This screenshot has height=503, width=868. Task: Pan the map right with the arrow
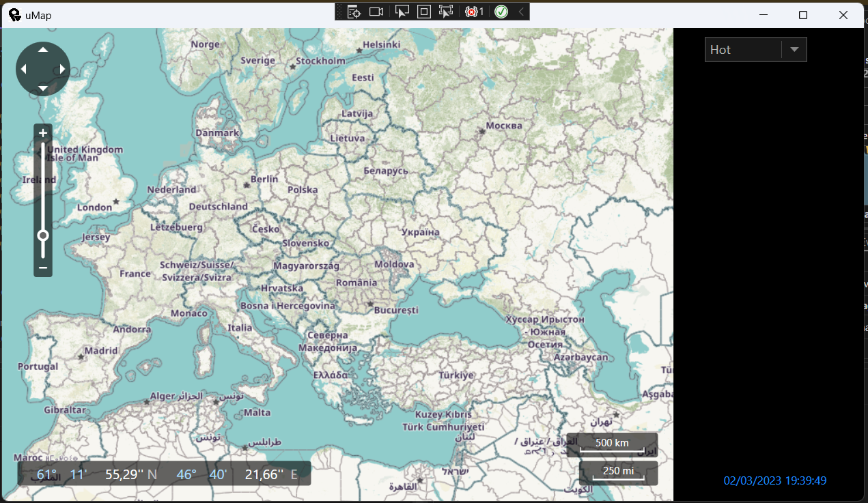[63, 69]
